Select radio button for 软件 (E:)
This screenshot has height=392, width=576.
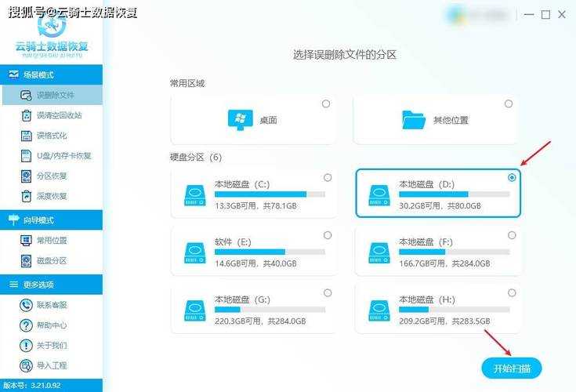pos(328,235)
